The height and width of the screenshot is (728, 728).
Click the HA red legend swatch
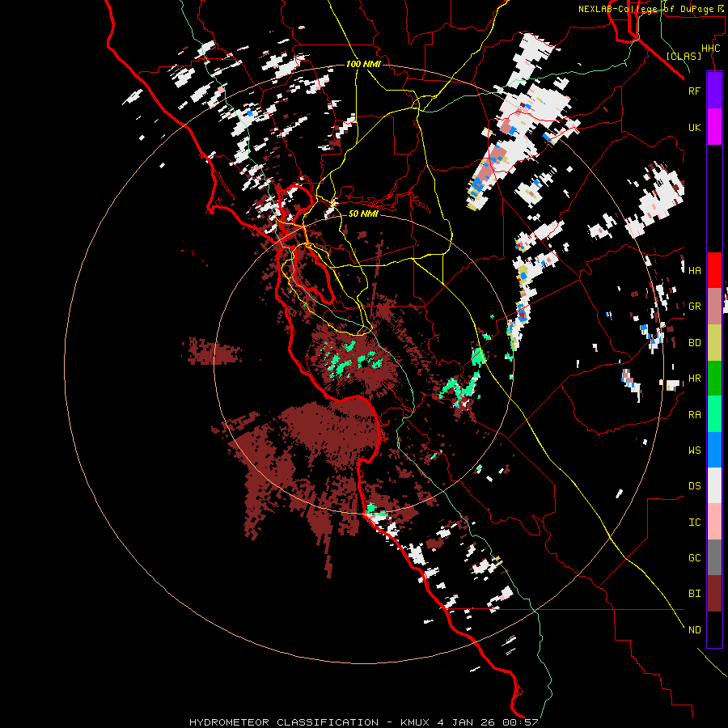pos(714,270)
